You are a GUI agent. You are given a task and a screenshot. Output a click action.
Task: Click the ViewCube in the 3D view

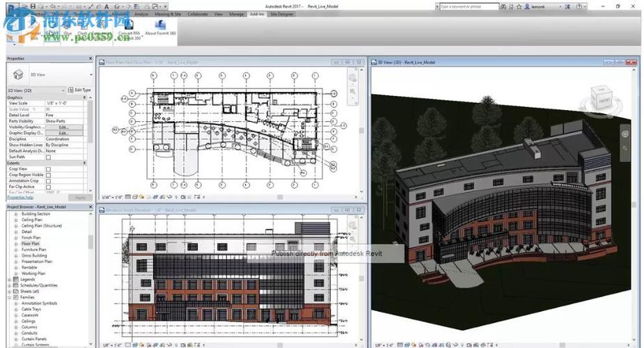[x=602, y=97]
